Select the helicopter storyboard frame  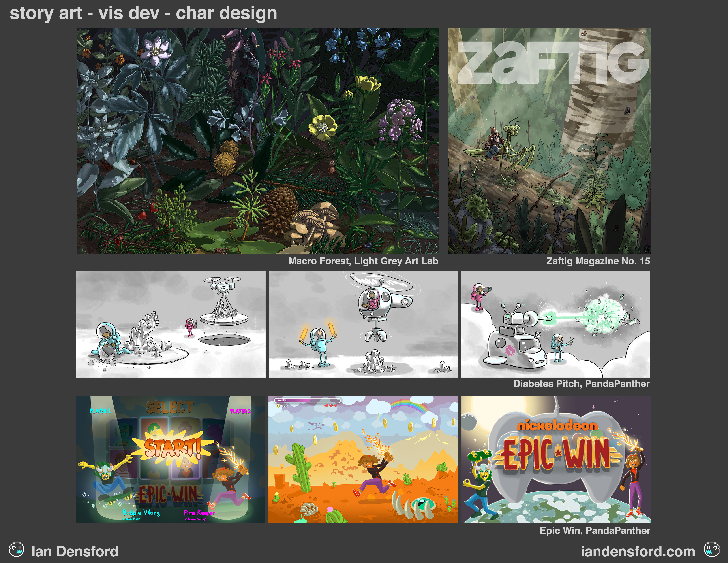click(363, 324)
